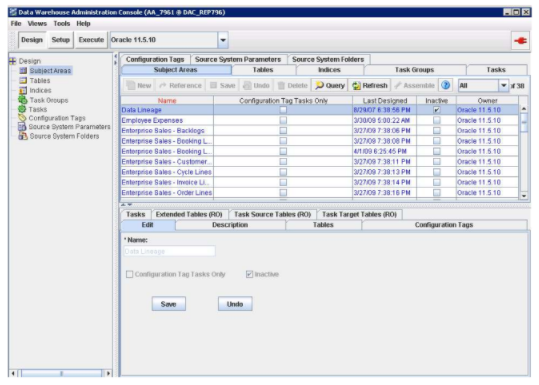Click the Assemble toolbar button
This screenshot has width=539, height=385.
coord(414,85)
